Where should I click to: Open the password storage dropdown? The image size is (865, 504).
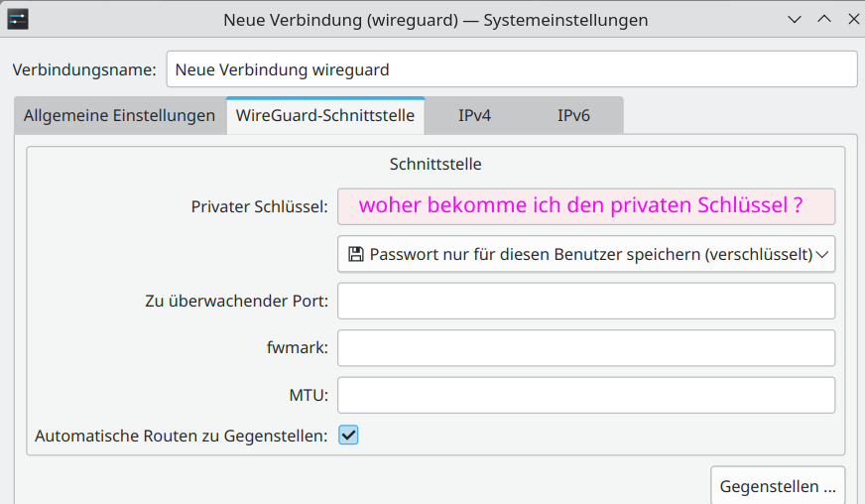[x=585, y=254]
